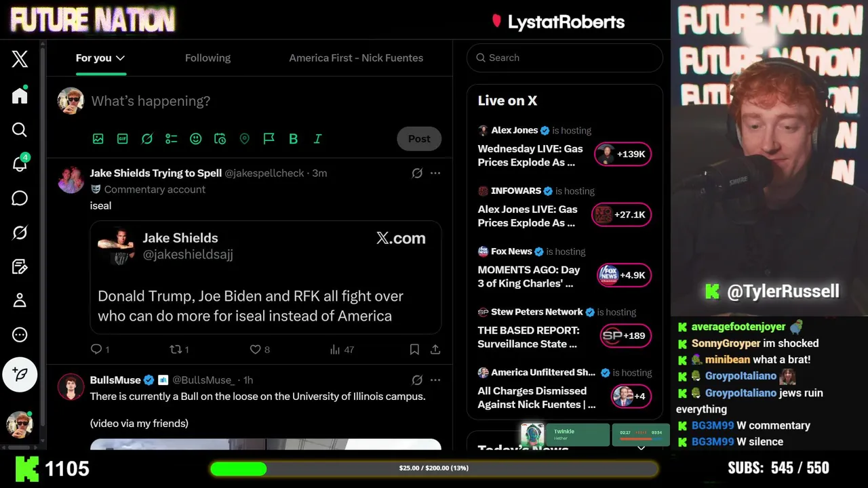The width and height of the screenshot is (868, 488).
Task: Open account avatar at sidebar bottom
Action: [x=20, y=424]
